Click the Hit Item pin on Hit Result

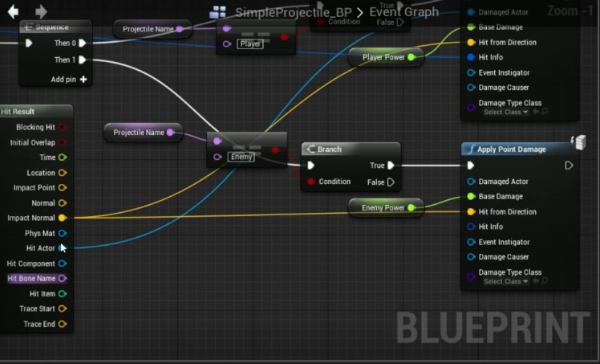pos(62,294)
